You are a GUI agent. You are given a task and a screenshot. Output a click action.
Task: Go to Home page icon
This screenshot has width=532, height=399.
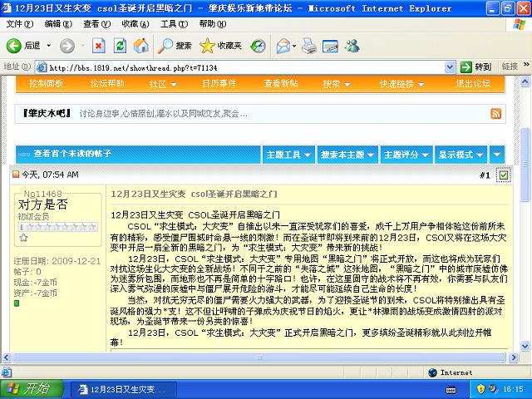[x=141, y=45]
